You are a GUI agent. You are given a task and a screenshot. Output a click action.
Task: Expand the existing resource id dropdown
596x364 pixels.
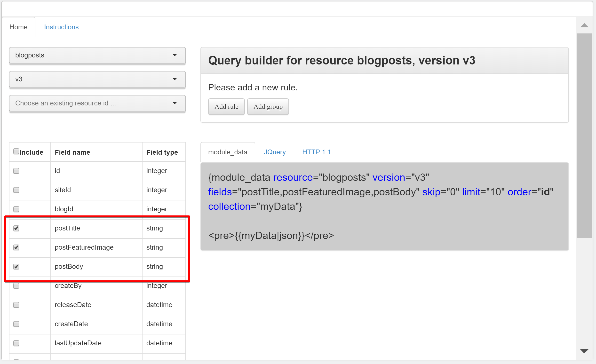97,103
